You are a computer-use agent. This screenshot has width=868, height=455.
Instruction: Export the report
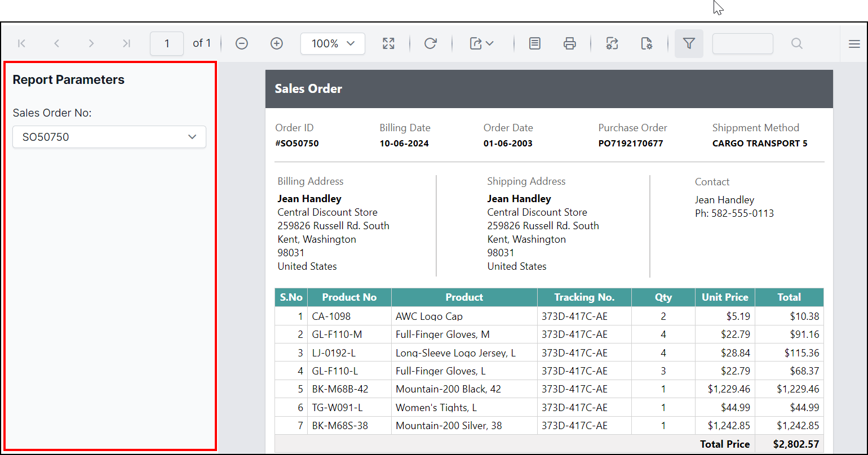(x=476, y=43)
